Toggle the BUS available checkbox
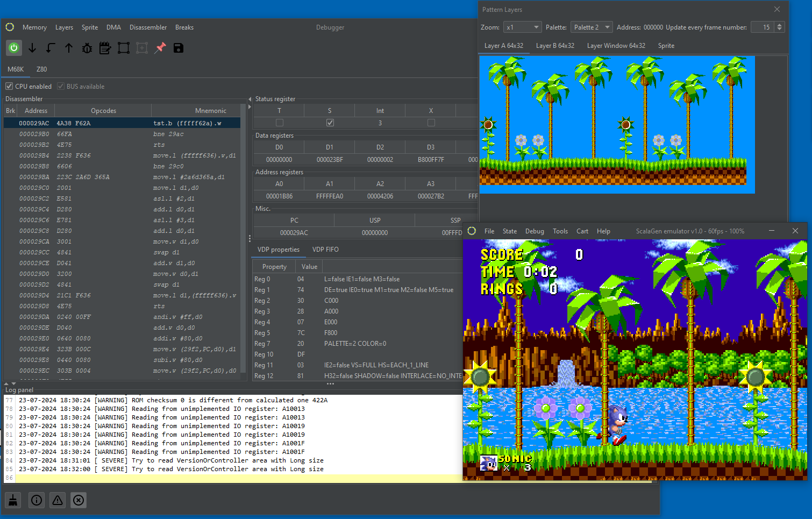 point(61,86)
